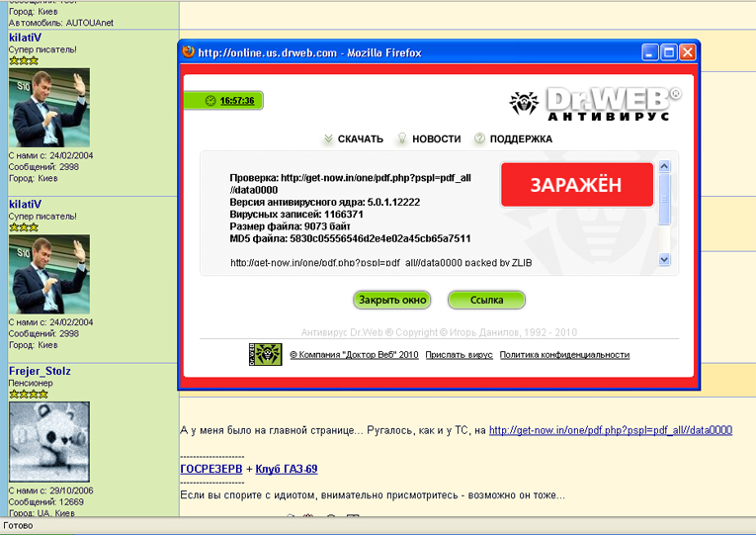The width and height of the screenshot is (756, 535).
Task: Click the ПОДДЕРЖКА question mark icon
Action: 480,139
